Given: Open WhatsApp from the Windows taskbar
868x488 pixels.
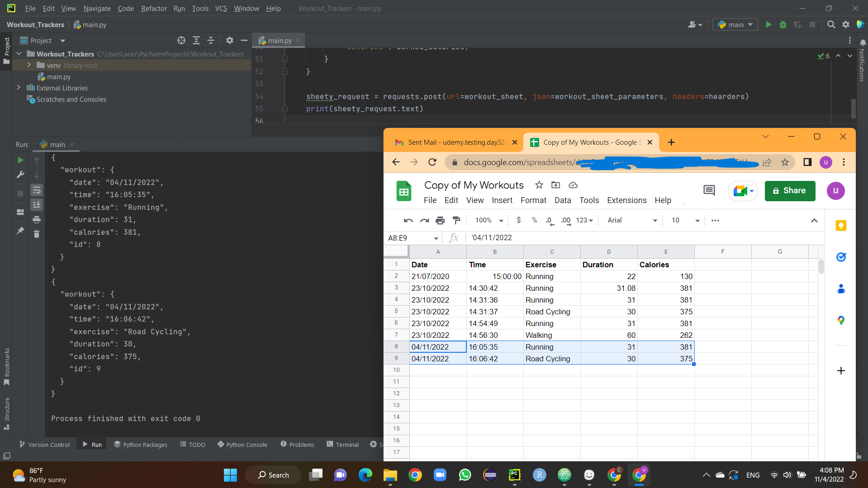Looking at the screenshot, I should pyautogui.click(x=465, y=475).
